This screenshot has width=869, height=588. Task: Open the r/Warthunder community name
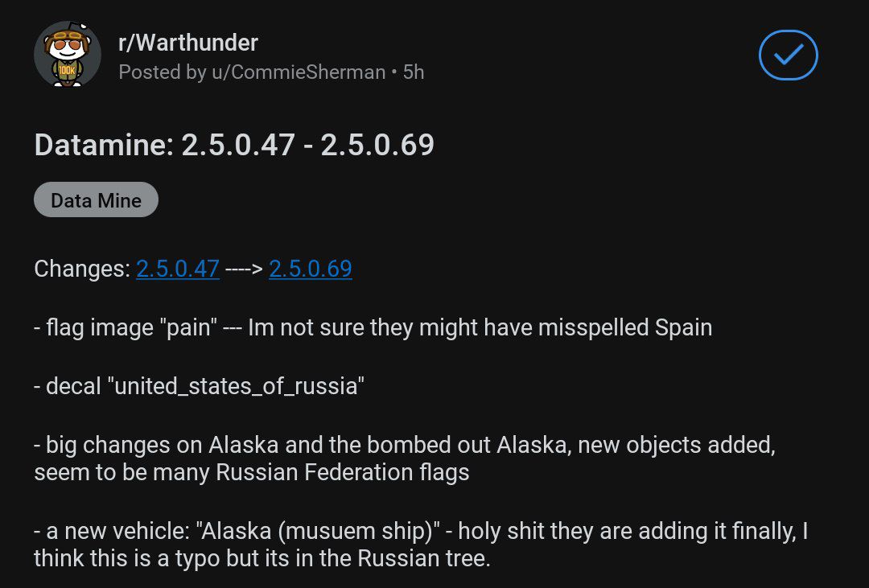point(188,43)
